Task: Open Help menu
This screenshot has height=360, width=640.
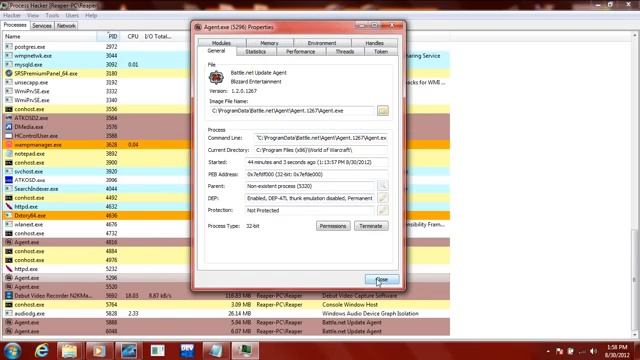Action: point(91,16)
